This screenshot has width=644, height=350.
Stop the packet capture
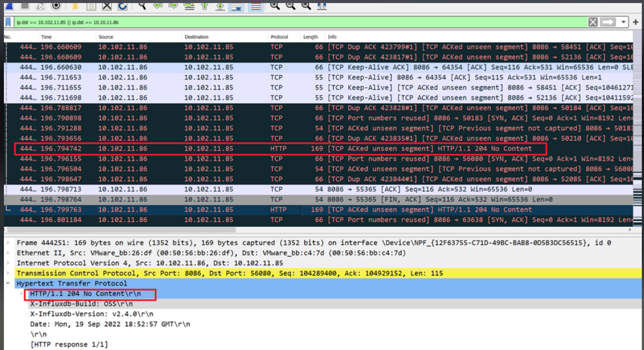pos(24,7)
